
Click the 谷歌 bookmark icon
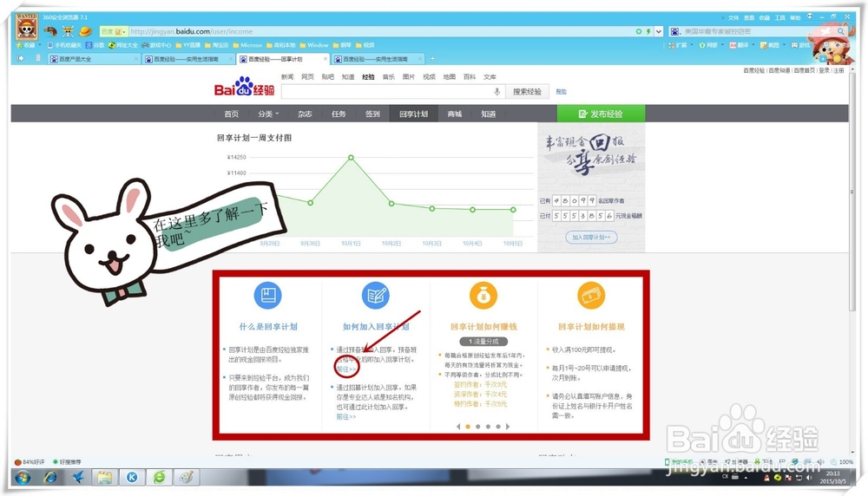(x=89, y=45)
